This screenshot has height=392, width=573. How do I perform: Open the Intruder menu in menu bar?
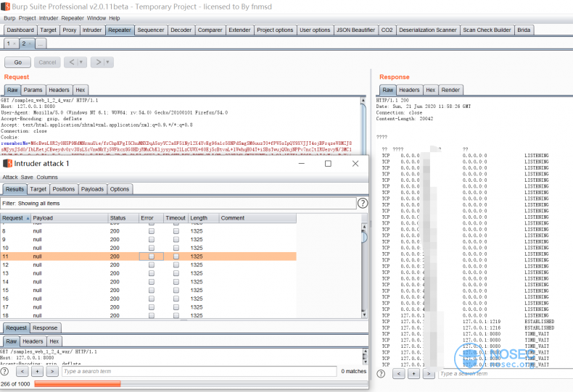49,18
